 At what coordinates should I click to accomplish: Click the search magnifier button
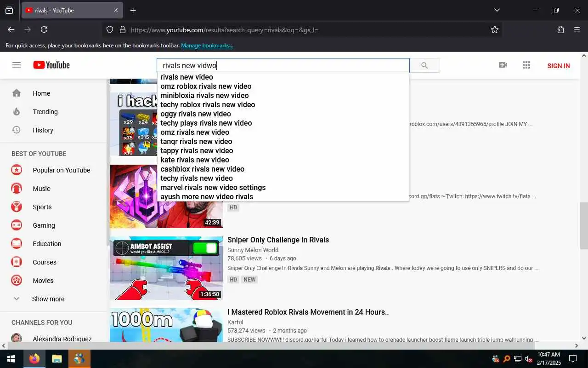coord(424,65)
